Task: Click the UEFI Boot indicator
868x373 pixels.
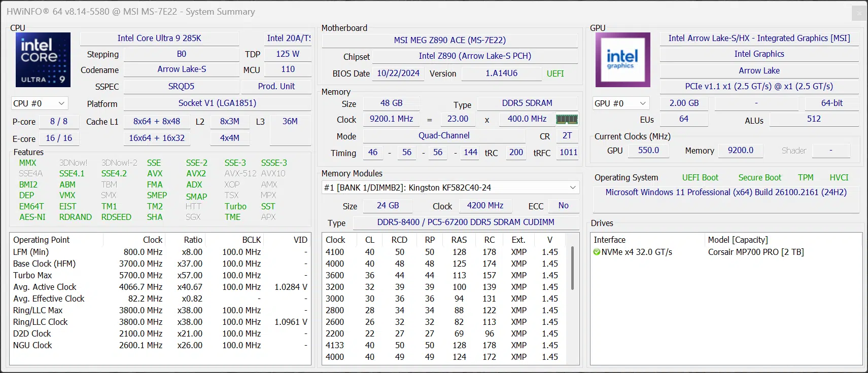Action: pyautogui.click(x=700, y=177)
